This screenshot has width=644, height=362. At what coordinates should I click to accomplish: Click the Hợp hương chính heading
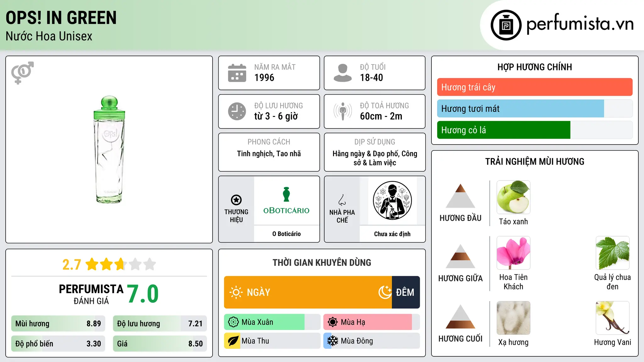pos(535,67)
